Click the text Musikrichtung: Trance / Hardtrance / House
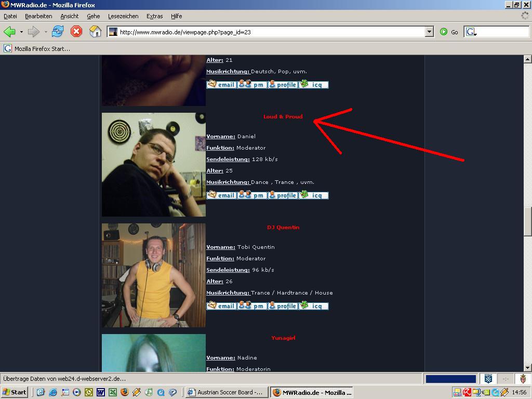 (x=270, y=292)
